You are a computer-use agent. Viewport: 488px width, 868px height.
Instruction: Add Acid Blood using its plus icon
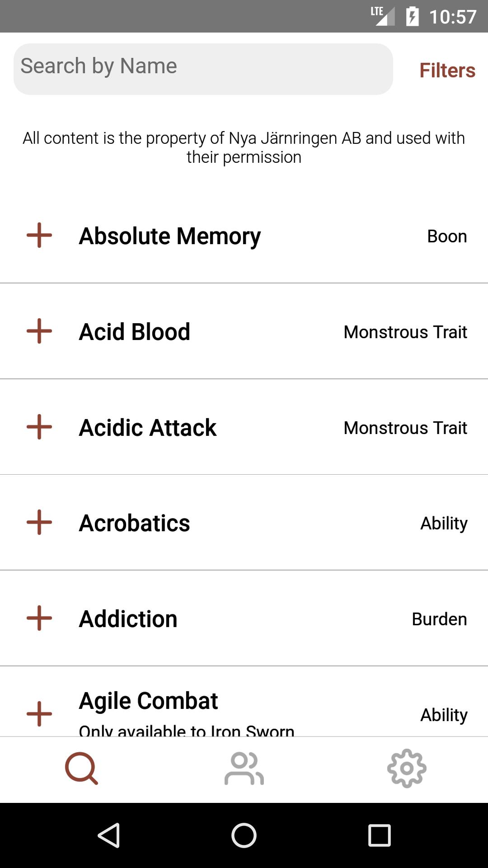point(39,331)
